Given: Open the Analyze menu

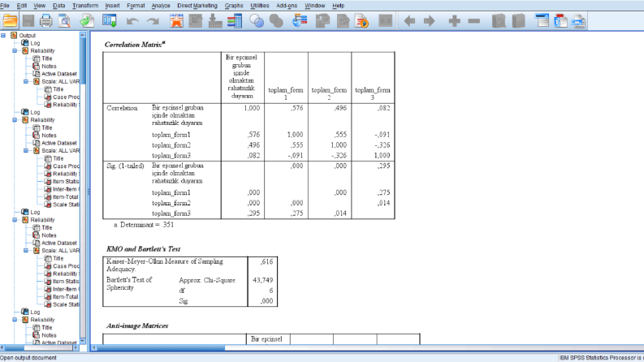Looking at the screenshot, I should [161, 6].
